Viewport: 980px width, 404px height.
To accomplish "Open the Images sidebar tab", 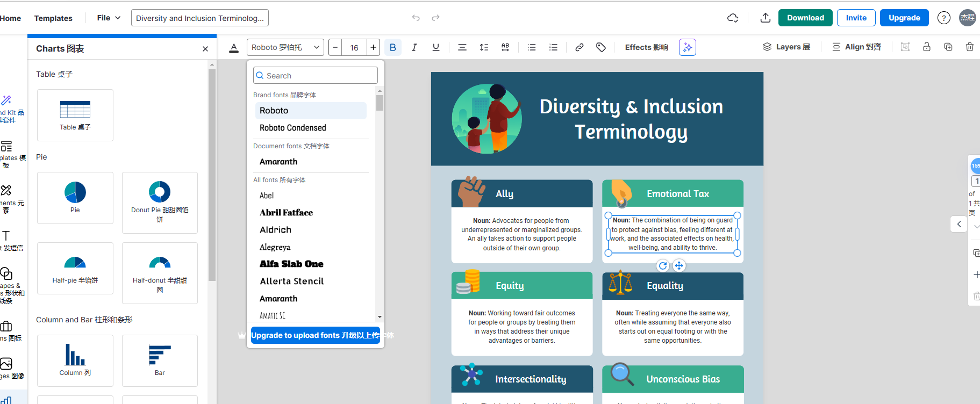I will coord(12,368).
